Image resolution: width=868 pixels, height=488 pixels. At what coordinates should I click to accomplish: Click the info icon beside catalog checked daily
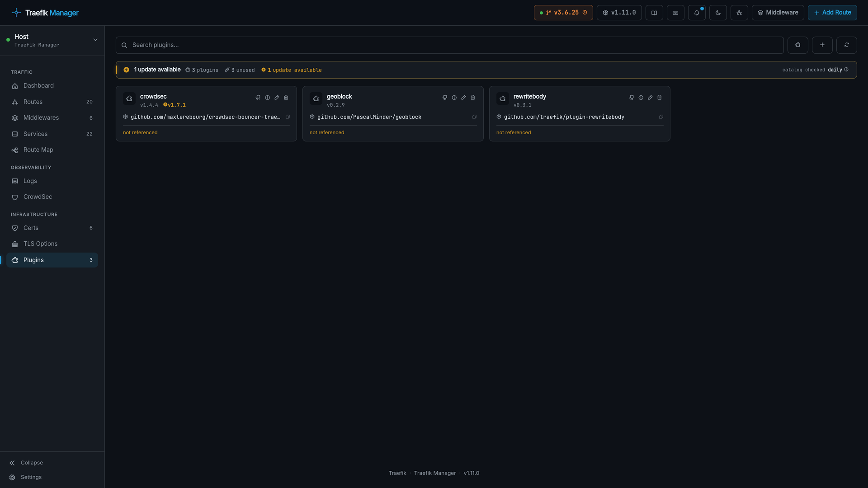point(846,70)
